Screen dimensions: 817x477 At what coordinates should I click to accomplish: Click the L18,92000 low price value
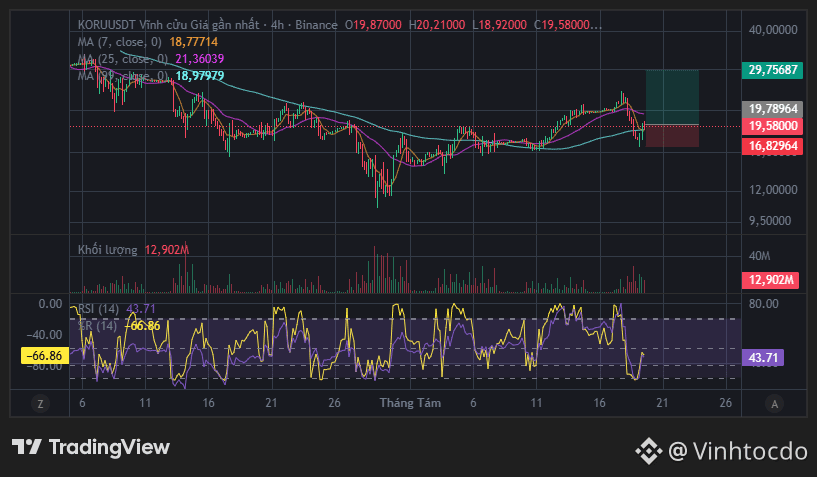point(499,25)
